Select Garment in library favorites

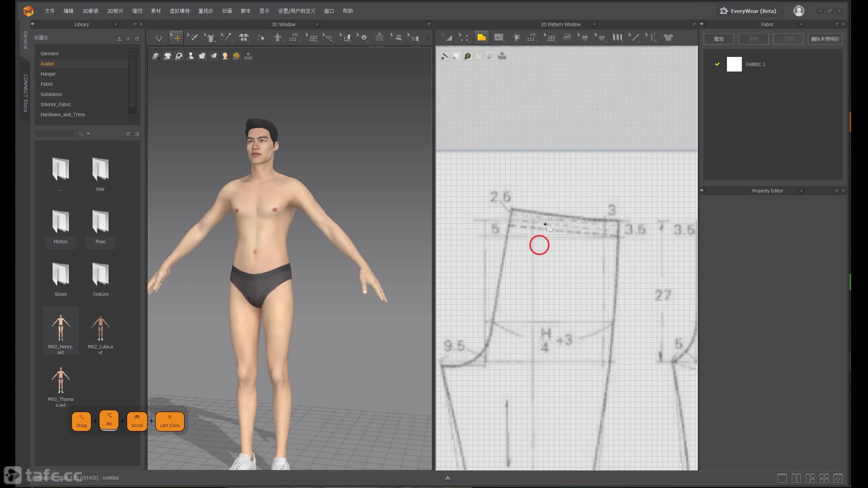click(x=50, y=54)
